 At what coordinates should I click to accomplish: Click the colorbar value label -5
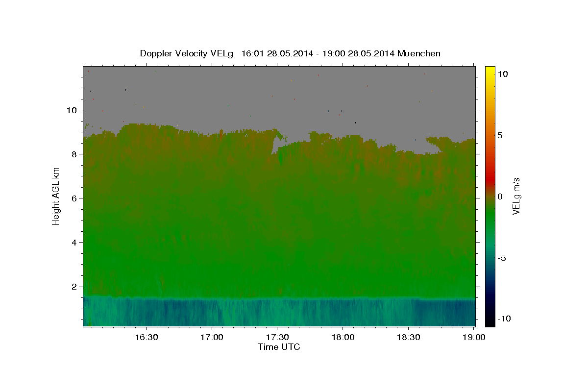pos(502,258)
